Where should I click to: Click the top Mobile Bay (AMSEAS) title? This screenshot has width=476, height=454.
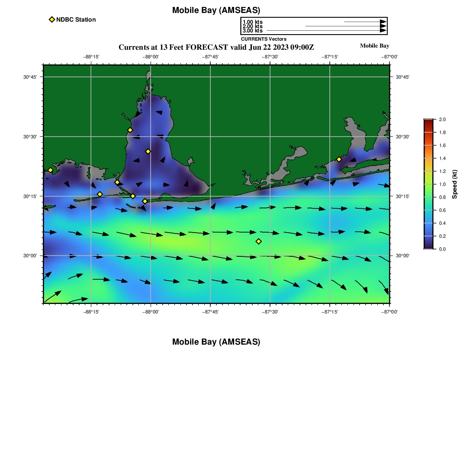[x=216, y=10]
